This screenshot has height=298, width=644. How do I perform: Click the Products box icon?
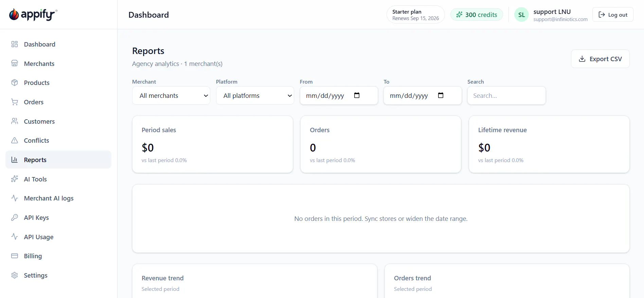point(15,83)
